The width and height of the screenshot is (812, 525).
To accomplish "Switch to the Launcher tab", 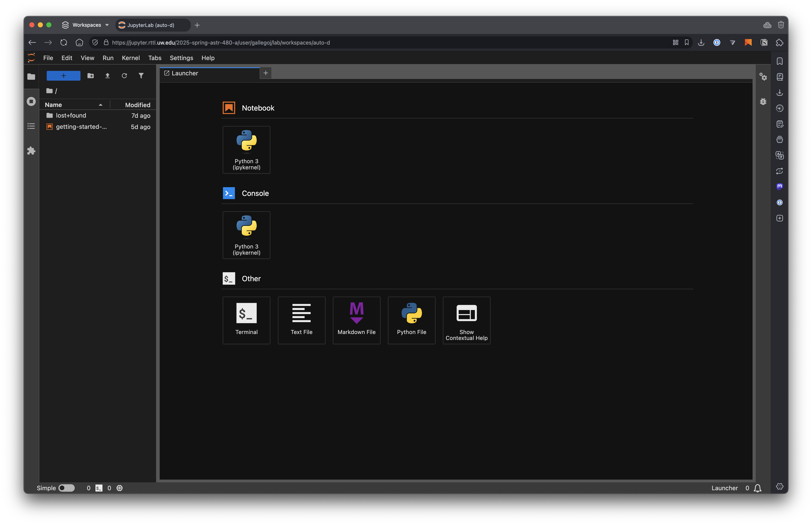I will (184, 73).
